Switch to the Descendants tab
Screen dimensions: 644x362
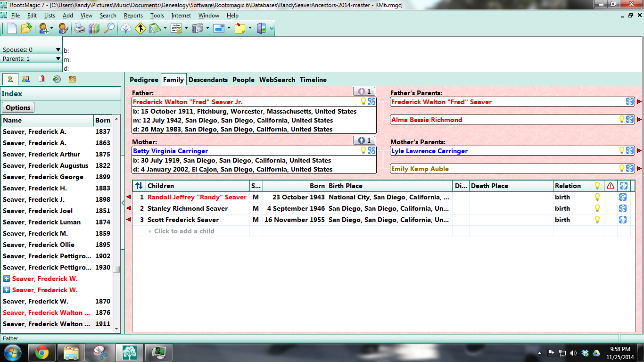pyautogui.click(x=208, y=80)
